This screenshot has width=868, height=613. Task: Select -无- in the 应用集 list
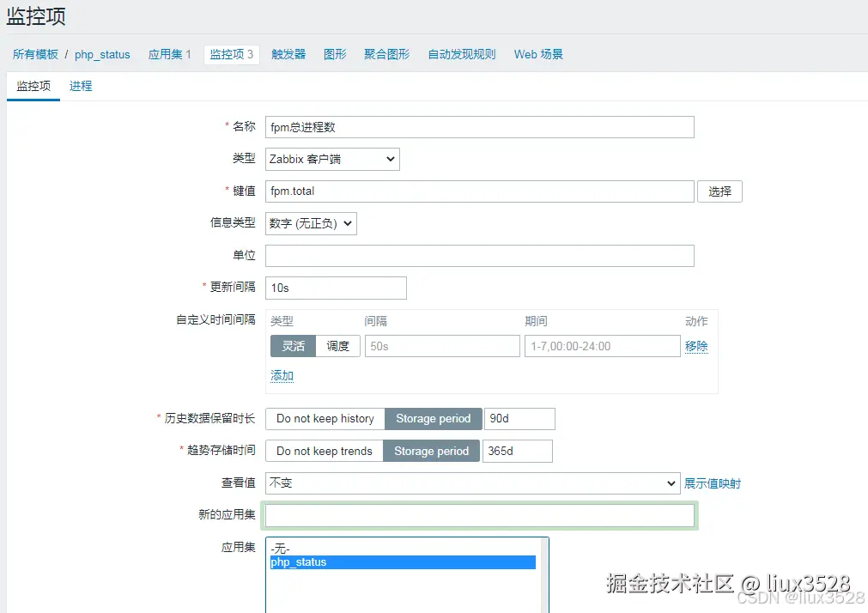[403, 549]
